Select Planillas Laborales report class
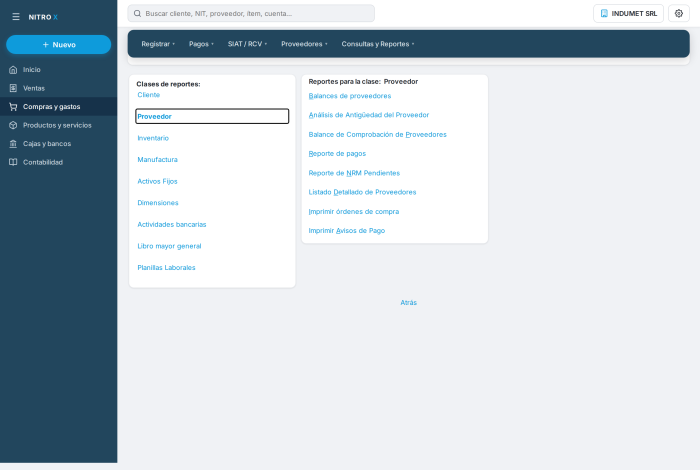Screen dimensions: 700x470 click(x=167, y=267)
